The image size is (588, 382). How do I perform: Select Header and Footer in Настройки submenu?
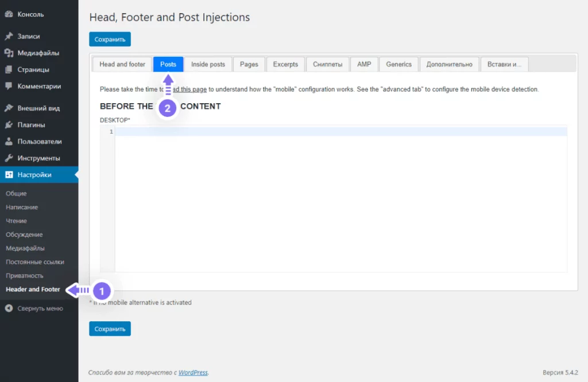[32, 289]
